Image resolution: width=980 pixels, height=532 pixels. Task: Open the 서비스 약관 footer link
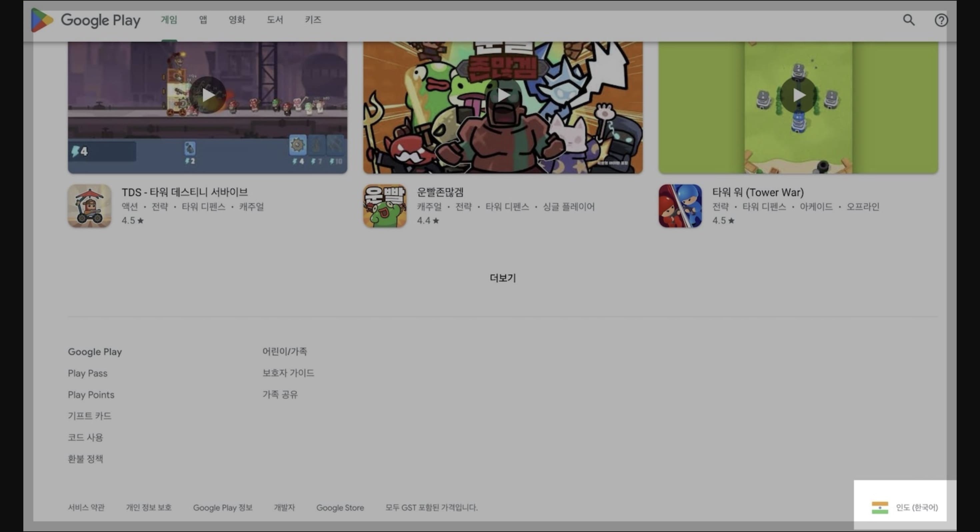point(86,507)
